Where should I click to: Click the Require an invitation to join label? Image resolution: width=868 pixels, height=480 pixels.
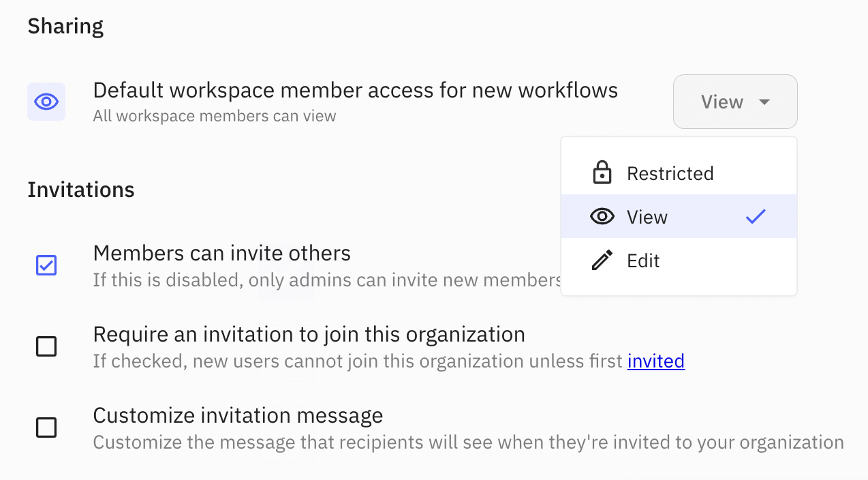309,334
